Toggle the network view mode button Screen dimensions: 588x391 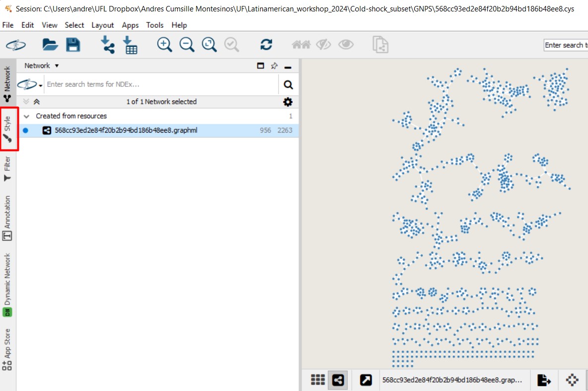[337, 380]
